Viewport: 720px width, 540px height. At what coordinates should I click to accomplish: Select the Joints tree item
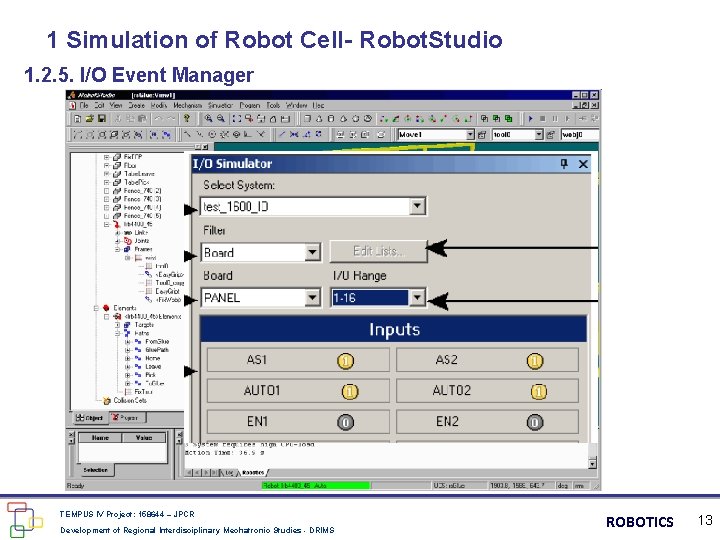click(141, 241)
